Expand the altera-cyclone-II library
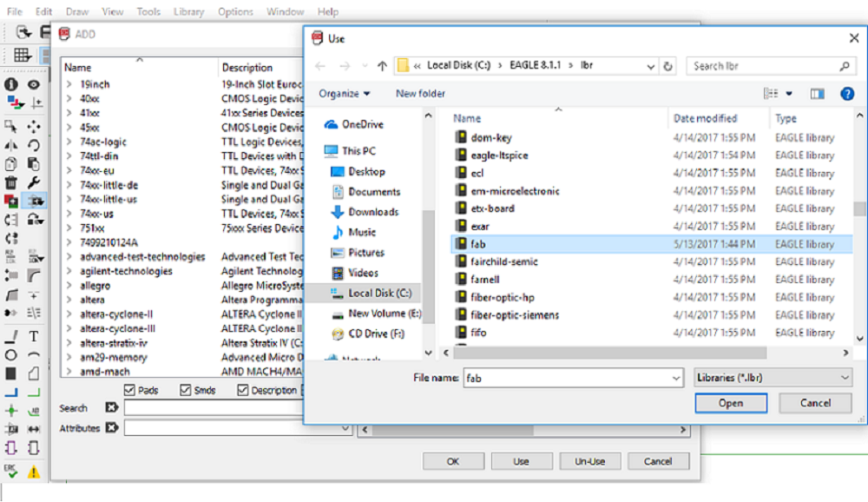 (x=69, y=314)
